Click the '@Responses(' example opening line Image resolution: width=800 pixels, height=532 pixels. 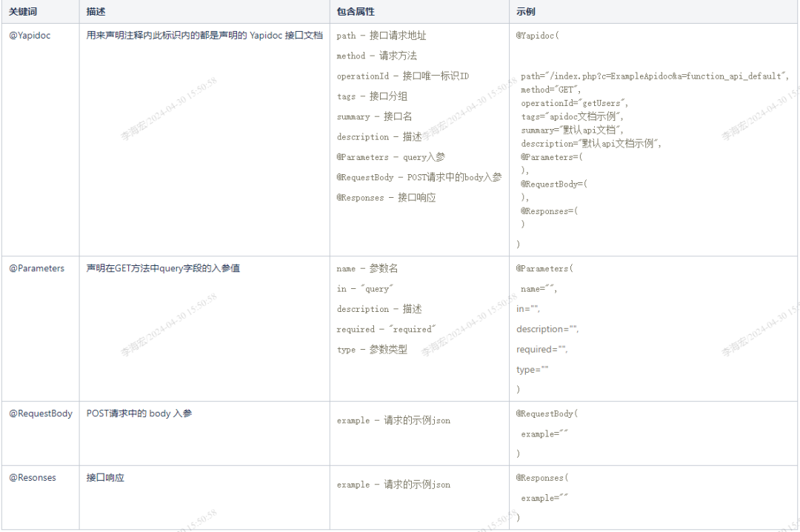(541, 478)
